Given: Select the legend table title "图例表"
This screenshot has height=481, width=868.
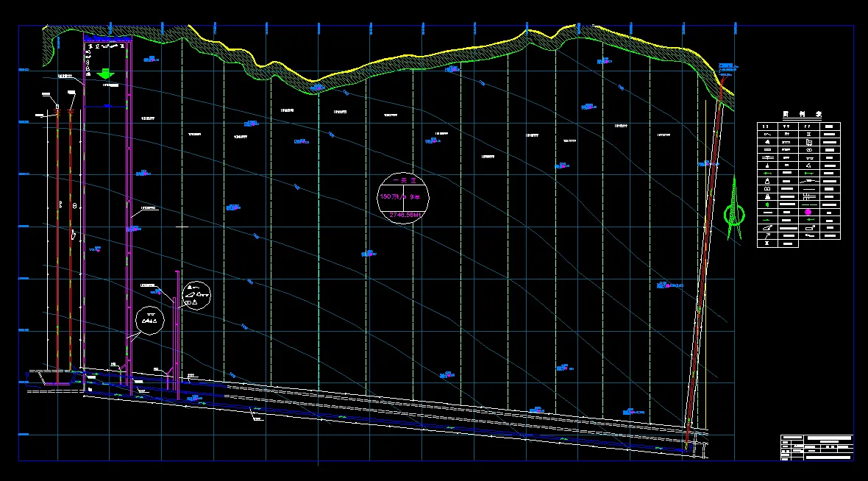Looking at the screenshot, I should 802,114.
